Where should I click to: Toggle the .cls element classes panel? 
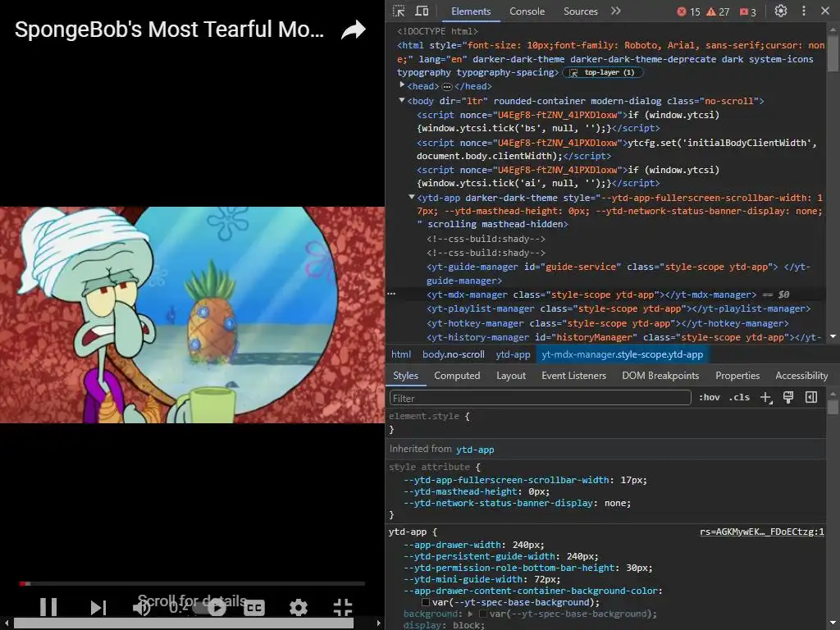[739, 398]
